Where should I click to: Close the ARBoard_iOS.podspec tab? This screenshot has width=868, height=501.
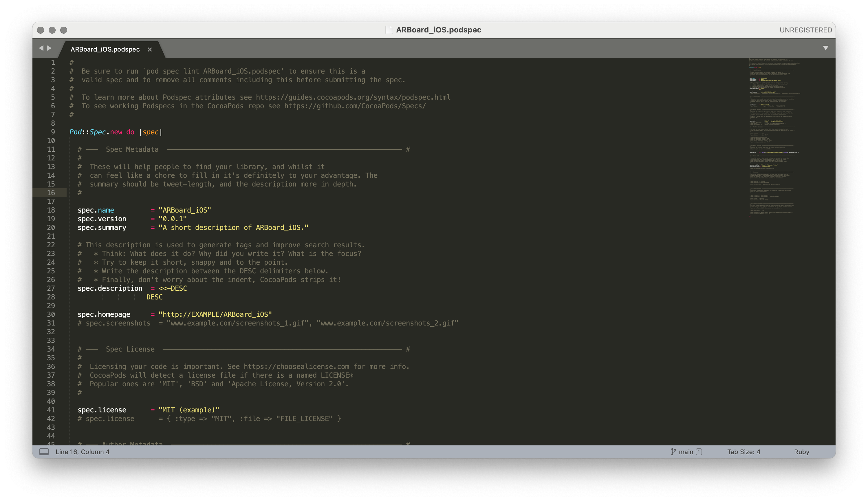pos(150,50)
